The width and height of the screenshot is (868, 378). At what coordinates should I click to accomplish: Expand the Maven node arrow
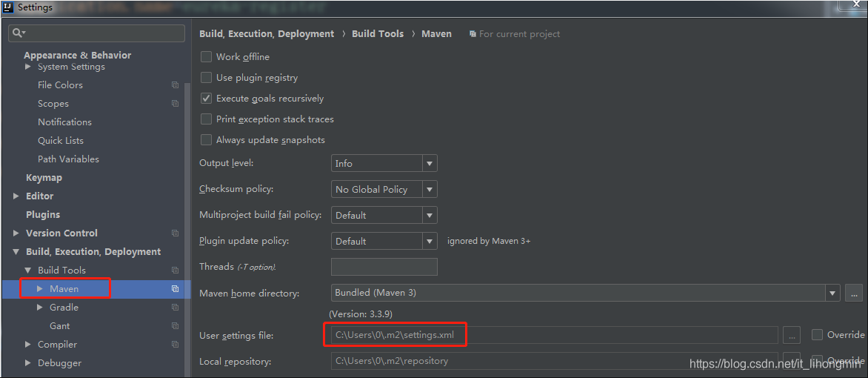pyautogui.click(x=40, y=289)
